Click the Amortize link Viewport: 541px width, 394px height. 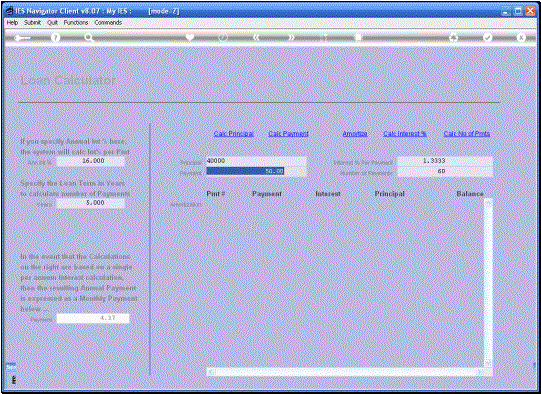[355, 134]
